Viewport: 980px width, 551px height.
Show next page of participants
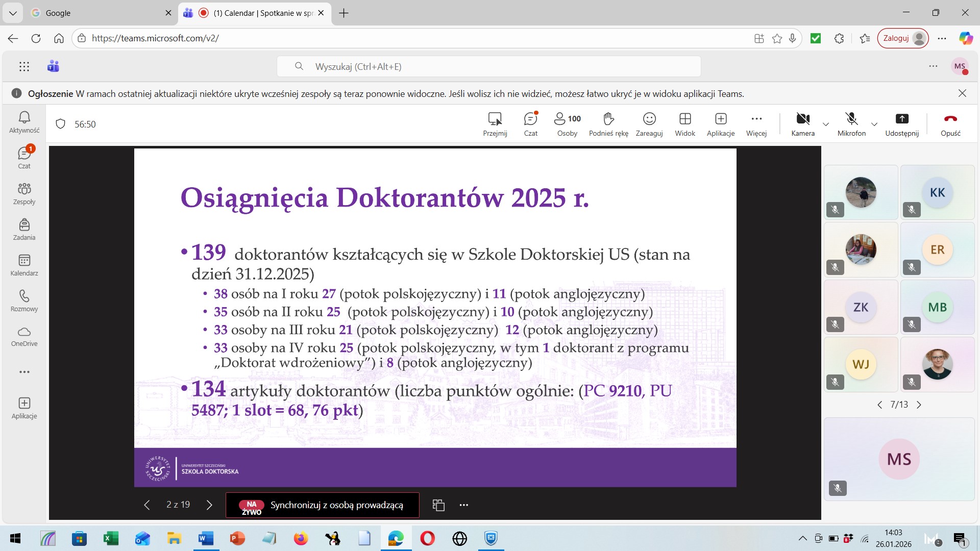(919, 405)
